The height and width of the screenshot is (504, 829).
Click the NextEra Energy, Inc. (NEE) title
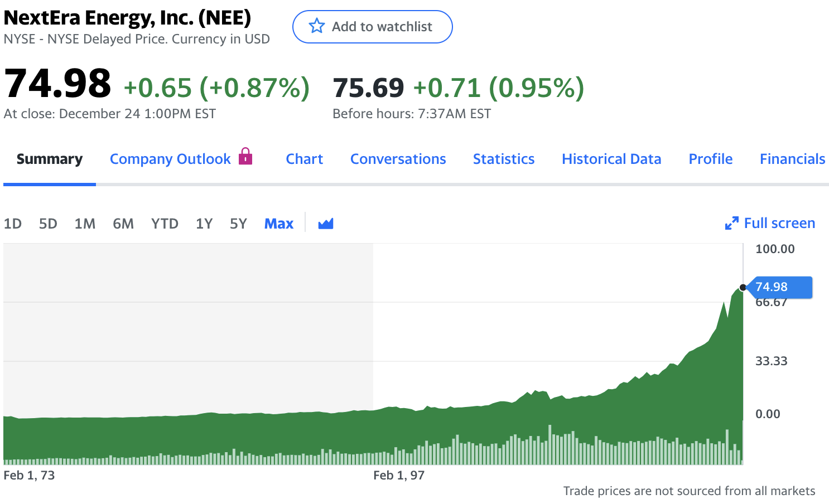(x=128, y=18)
